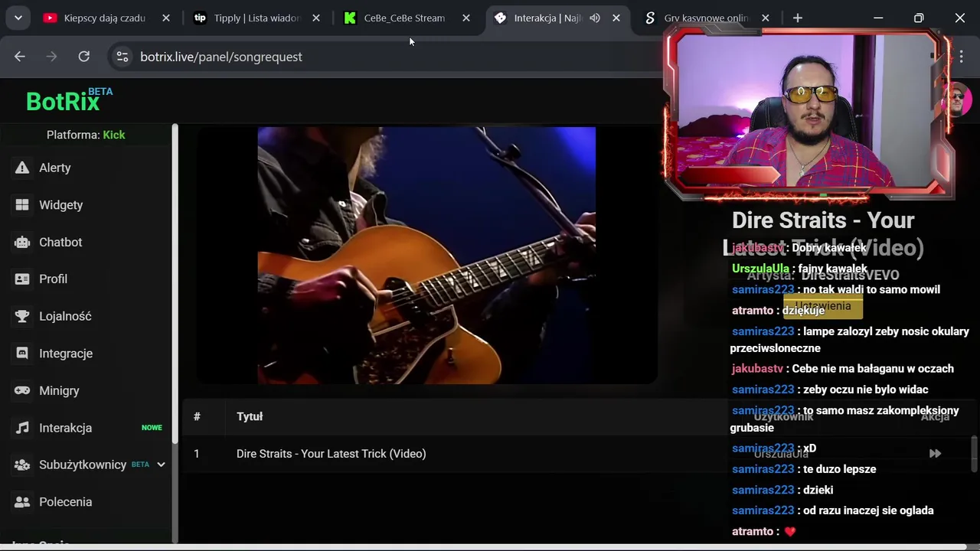Image resolution: width=980 pixels, height=551 pixels.
Task: Click the Widgety grid icon
Action: click(22, 205)
